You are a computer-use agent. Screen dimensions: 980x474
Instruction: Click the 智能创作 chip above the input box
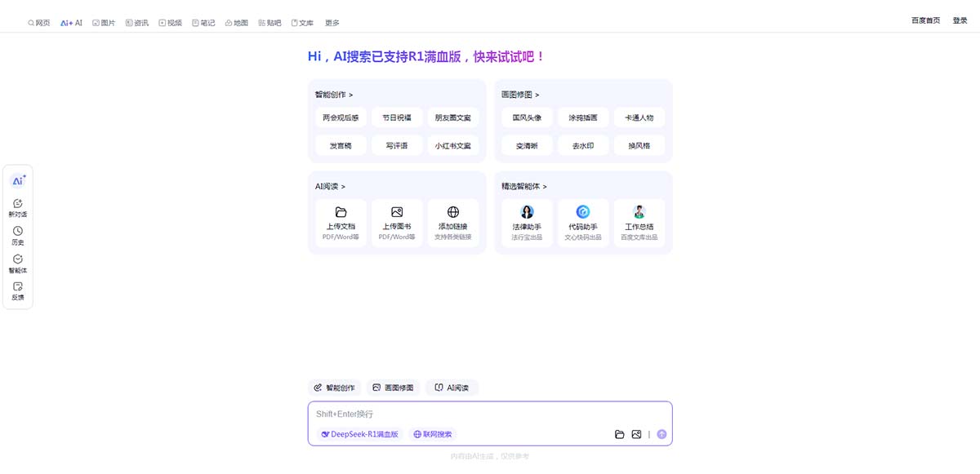pos(334,388)
